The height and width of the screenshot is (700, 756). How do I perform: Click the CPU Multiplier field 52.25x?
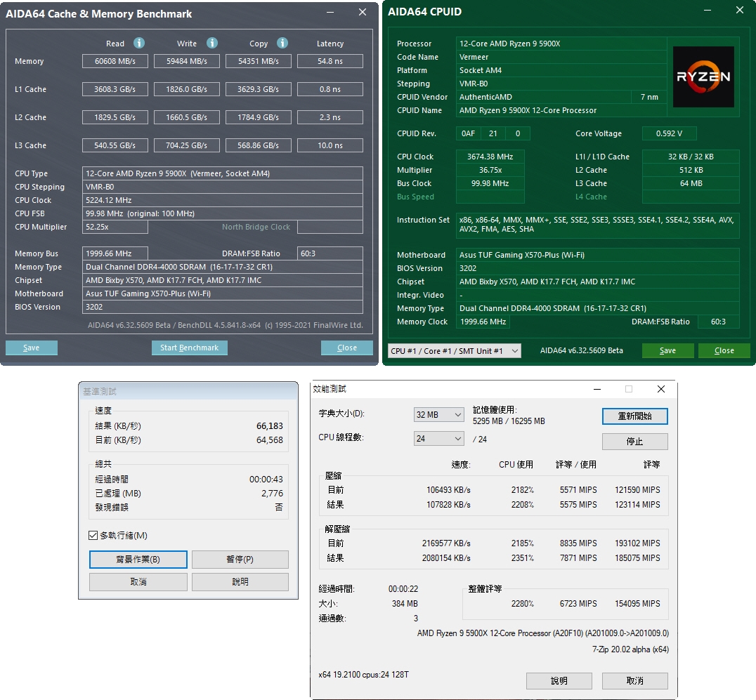(115, 227)
